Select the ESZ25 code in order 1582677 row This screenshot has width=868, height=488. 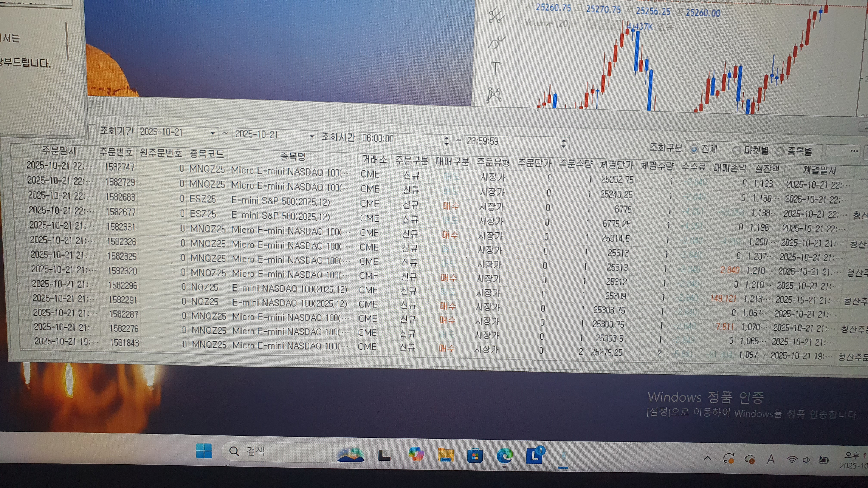[203, 214]
